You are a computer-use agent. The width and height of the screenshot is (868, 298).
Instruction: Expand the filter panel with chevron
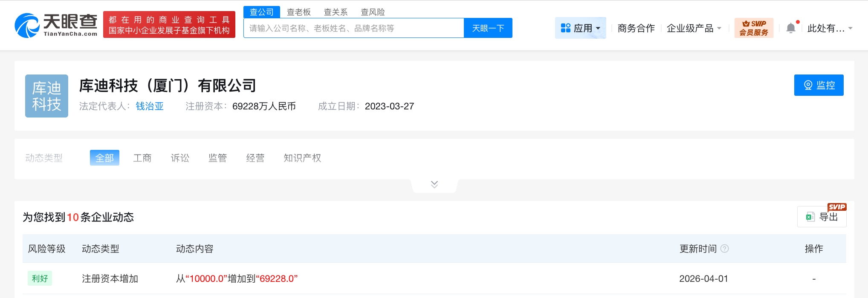coord(434,184)
